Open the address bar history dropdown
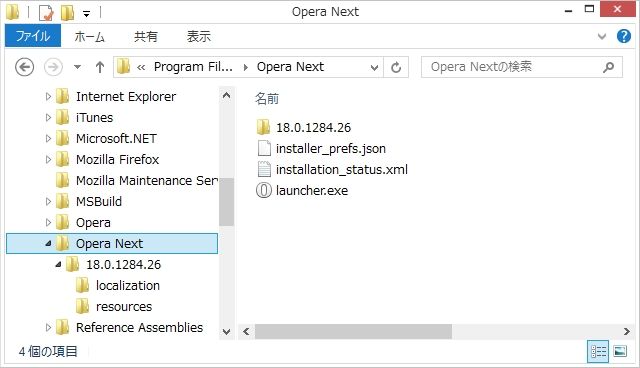640x368 pixels. click(x=374, y=67)
